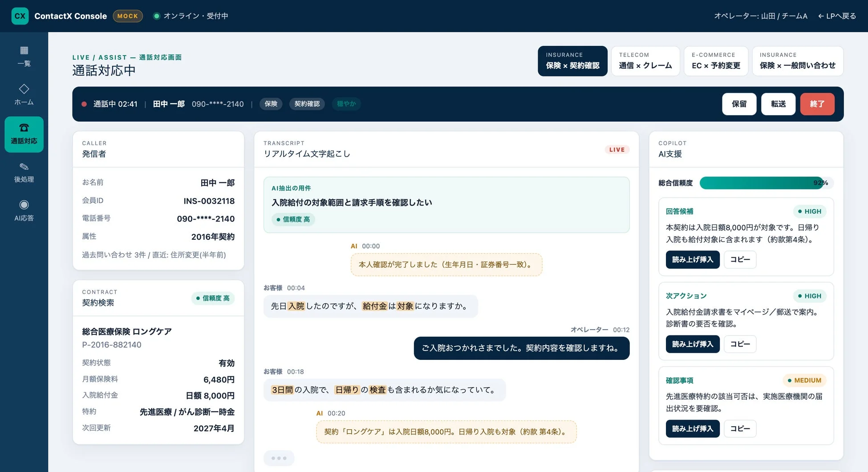Click customer message 先日入院したのですが
The width and height of the screenshot is (868, 472).
371,306
